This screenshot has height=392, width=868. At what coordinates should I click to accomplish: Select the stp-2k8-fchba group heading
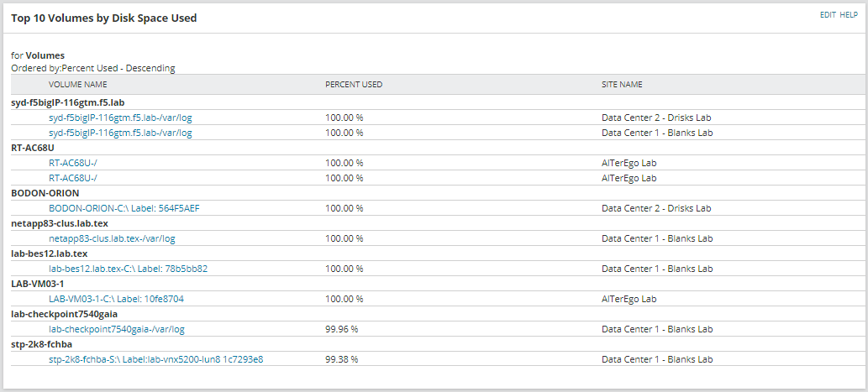41,344
